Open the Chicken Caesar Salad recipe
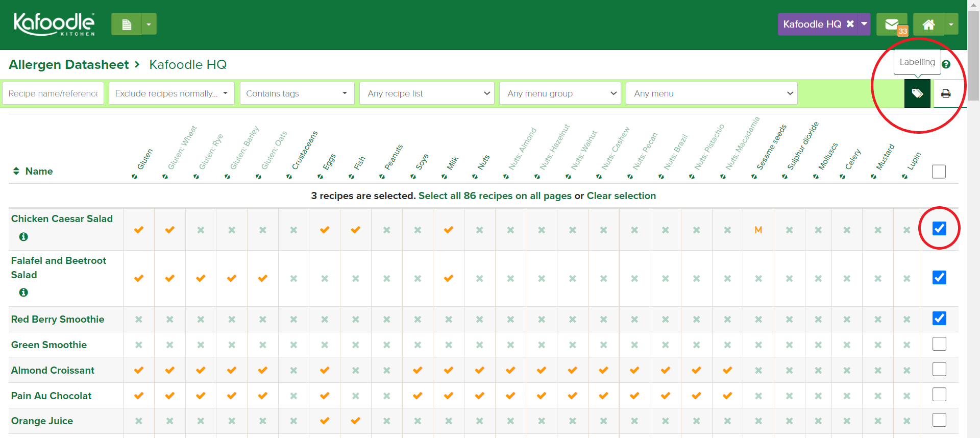The width and height of the screenshot is (980, 438). pyautogui.click(x=62, y=219)
